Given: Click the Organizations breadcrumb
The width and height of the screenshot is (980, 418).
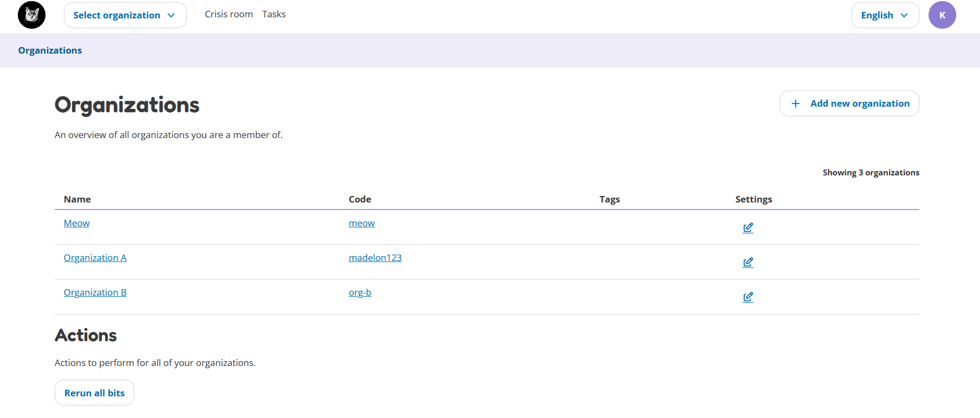Looking at the screenshot, I should [50, 50].
